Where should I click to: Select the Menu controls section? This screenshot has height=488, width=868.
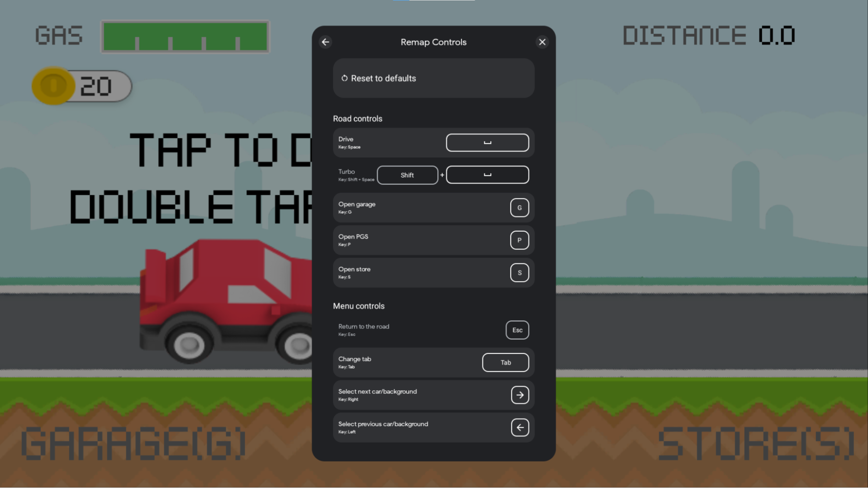[358, 306]
